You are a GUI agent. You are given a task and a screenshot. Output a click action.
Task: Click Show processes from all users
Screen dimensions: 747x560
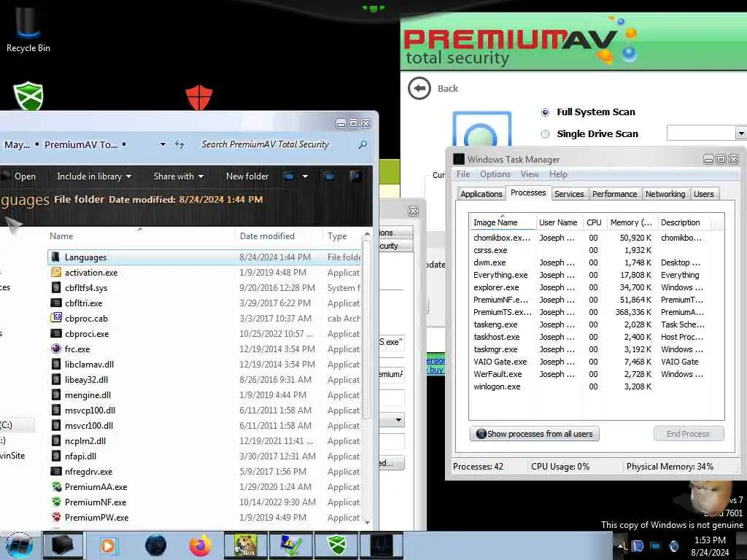click(535, 434)
